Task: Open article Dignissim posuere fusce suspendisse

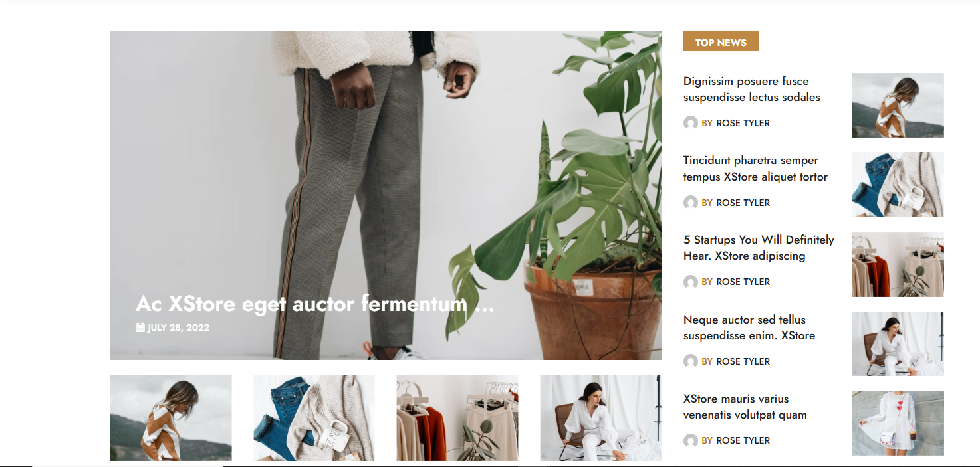Action: (752, 89)
